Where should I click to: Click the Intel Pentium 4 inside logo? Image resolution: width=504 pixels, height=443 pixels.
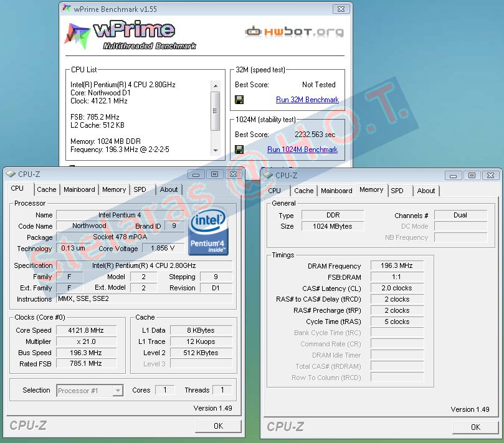point(208,232)
